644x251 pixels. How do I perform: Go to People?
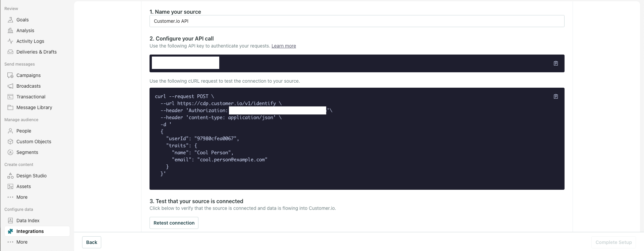(x=24, y=131)
